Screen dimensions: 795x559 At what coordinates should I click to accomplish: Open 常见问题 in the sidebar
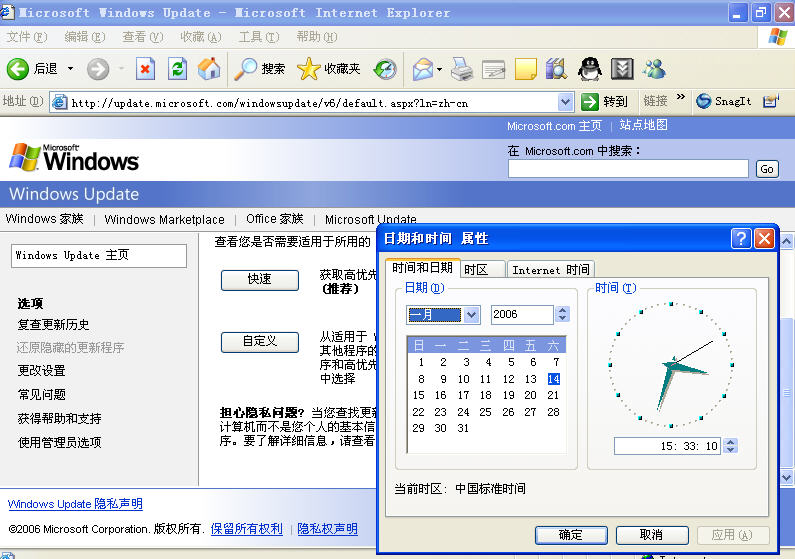pos(42,394)
